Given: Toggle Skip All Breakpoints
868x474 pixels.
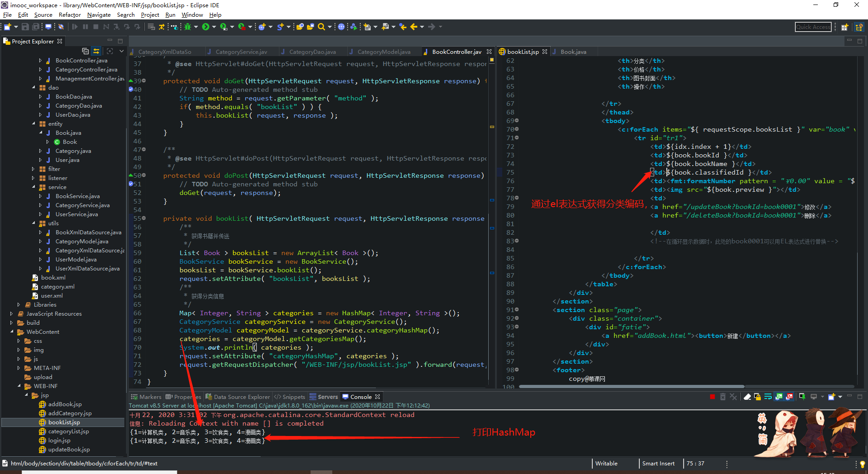Looking at the screenshot, I should tap(61, 27).
